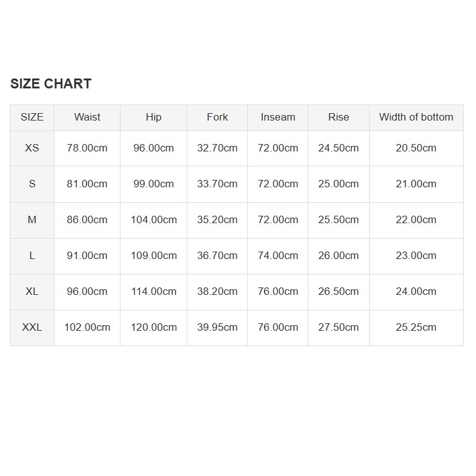
Task: Select the Hip column header
Action: coord(153,117)
